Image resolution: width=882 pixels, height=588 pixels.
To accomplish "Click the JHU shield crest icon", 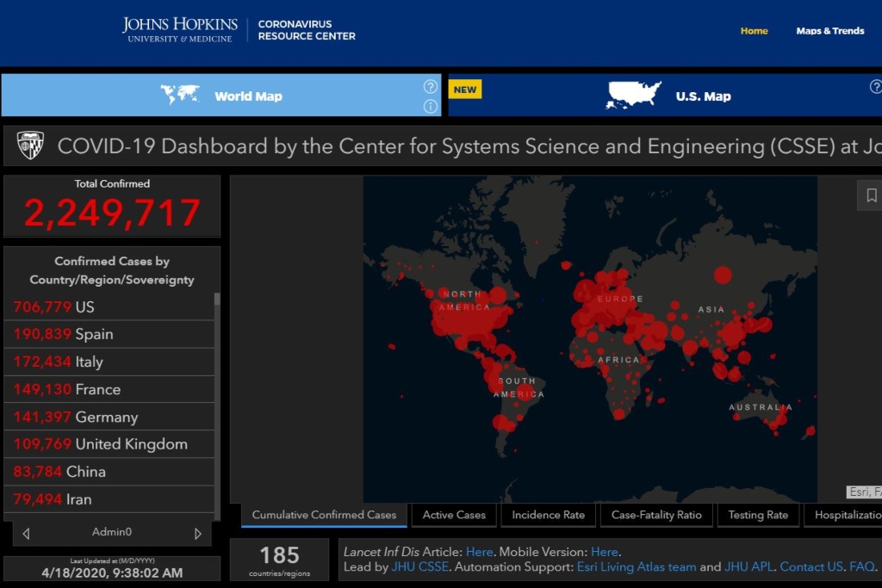I will click(30, 145).
